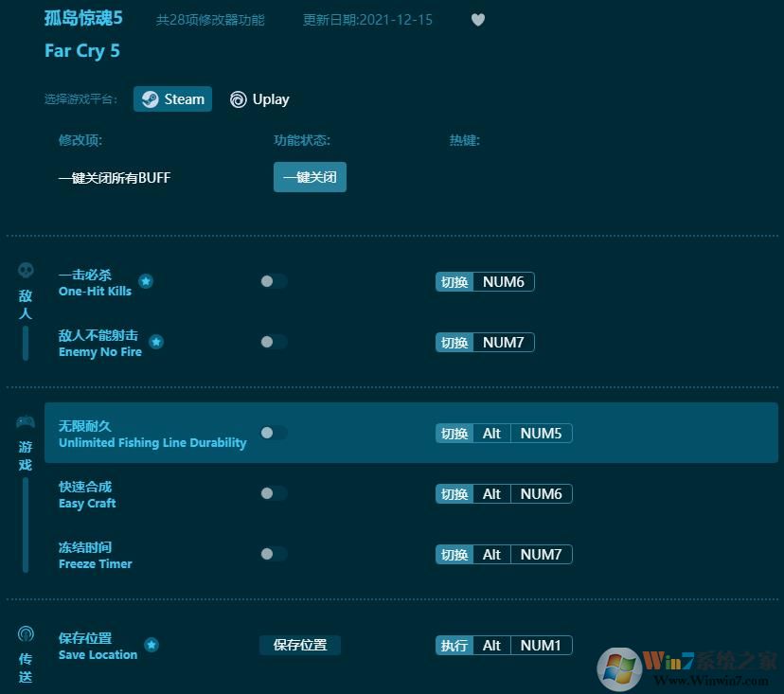Select the skull enemy category icon

[x=26, y=271]
